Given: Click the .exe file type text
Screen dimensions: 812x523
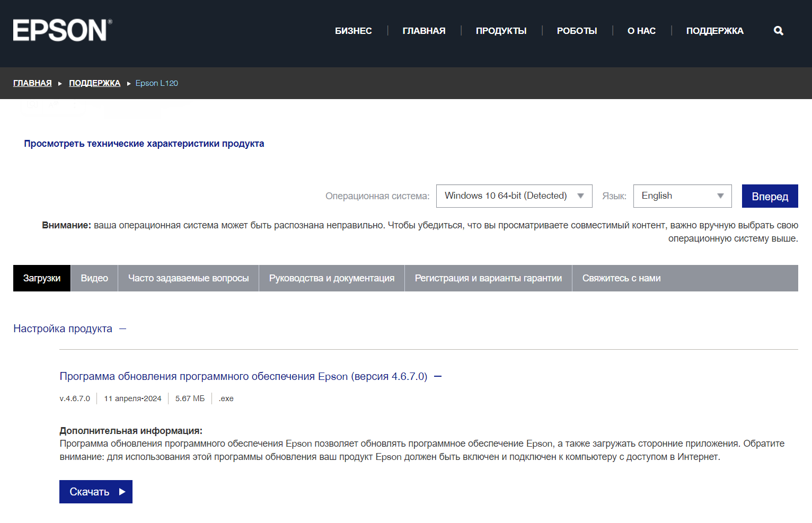Looking at the screenshot, I should coord(226,398).
